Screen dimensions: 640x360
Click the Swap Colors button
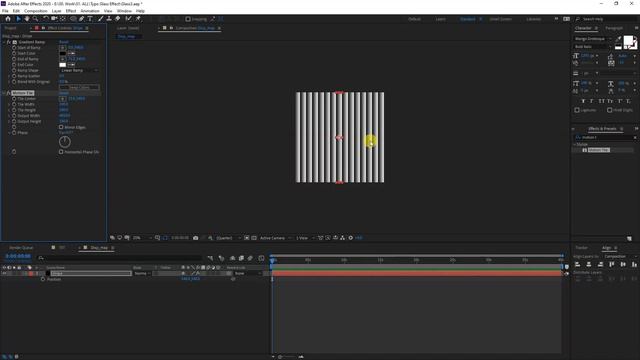coord(79,87)
